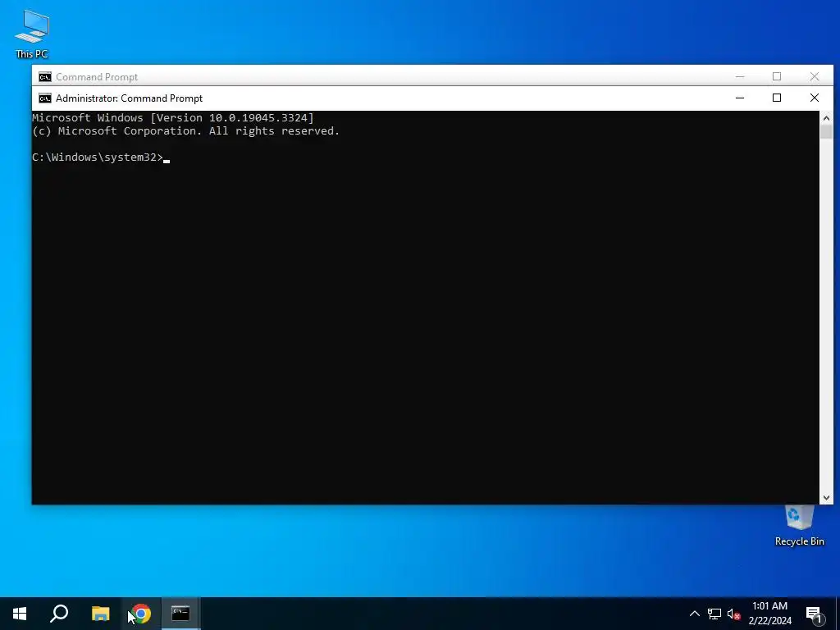Click Administrator Command Prompt system menu icon
840x630 pixels.
[45, 98]
